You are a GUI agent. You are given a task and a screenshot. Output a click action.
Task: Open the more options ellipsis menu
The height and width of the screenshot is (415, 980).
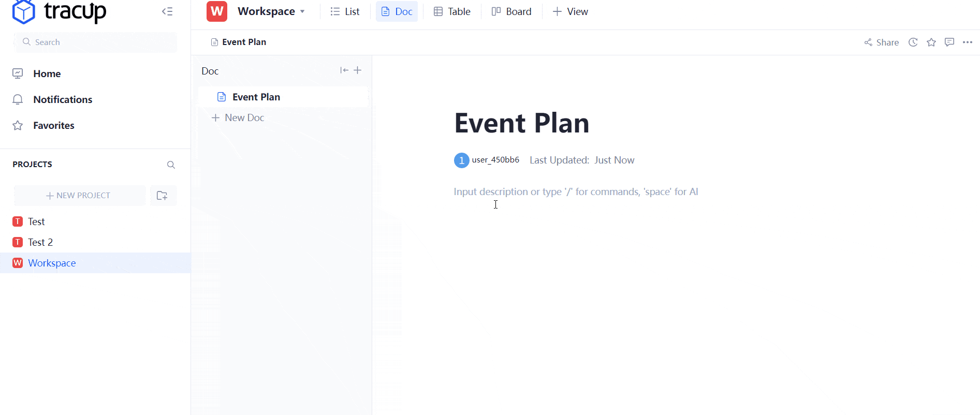point(968,42)
